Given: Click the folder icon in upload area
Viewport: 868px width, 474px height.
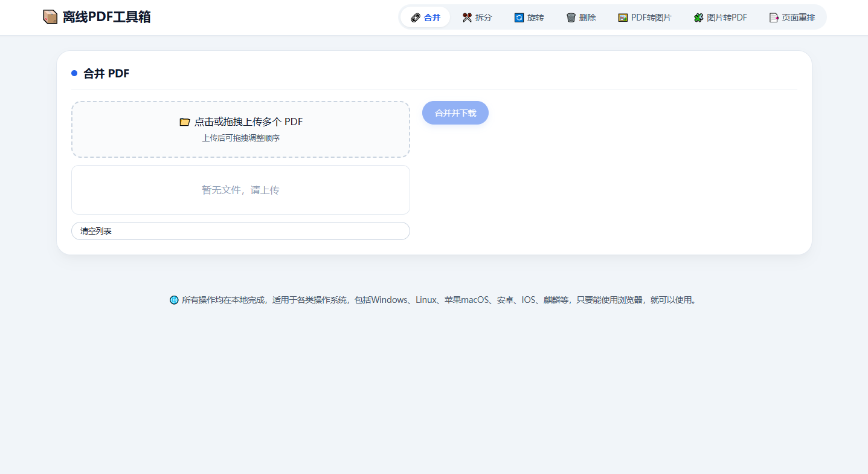Looking at the screenshot, I should (185, 122).
